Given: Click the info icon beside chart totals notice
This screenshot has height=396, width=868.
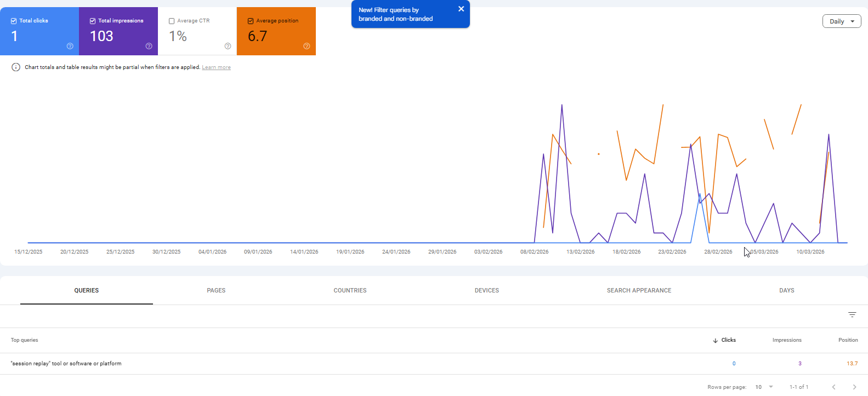Looking at the screenshot, I should (16, 67).
